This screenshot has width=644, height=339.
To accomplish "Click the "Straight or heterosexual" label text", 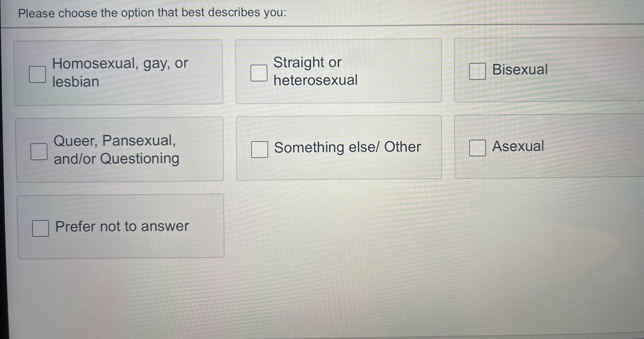I will tap(315, 71).
